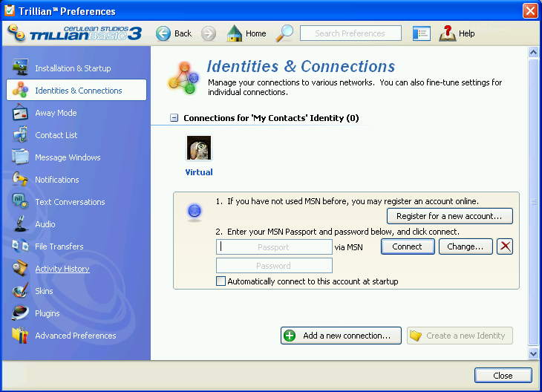Click the preferences list view icon
This screenshot has width=542, height=392.
click(x=422, y=33)
